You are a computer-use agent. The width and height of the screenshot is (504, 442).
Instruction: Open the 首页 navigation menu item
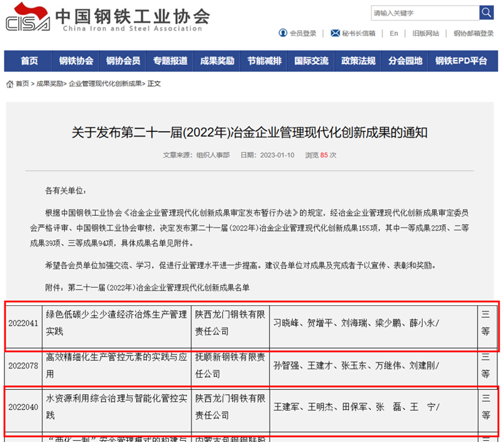click(x=29, y=61)
